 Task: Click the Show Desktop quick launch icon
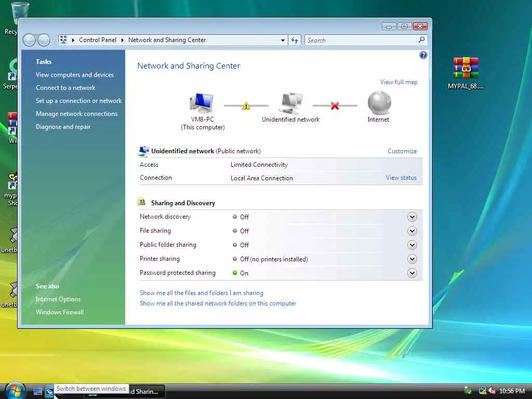coord(37,391)
